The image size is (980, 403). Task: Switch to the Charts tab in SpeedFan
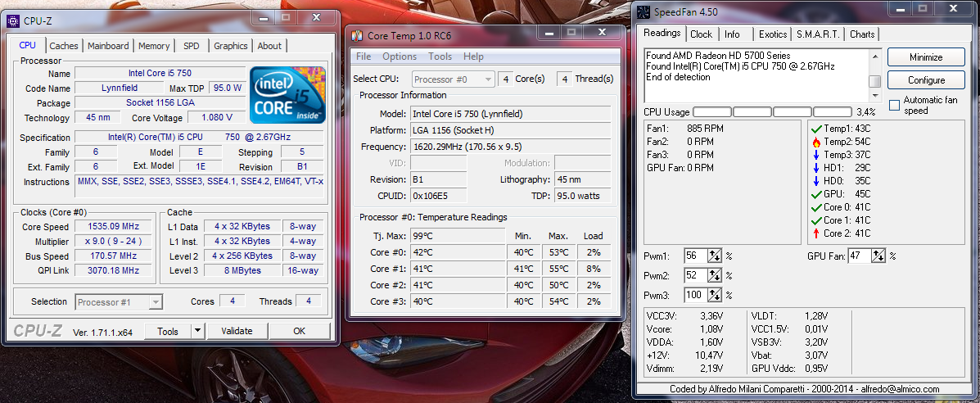(862, 34)
